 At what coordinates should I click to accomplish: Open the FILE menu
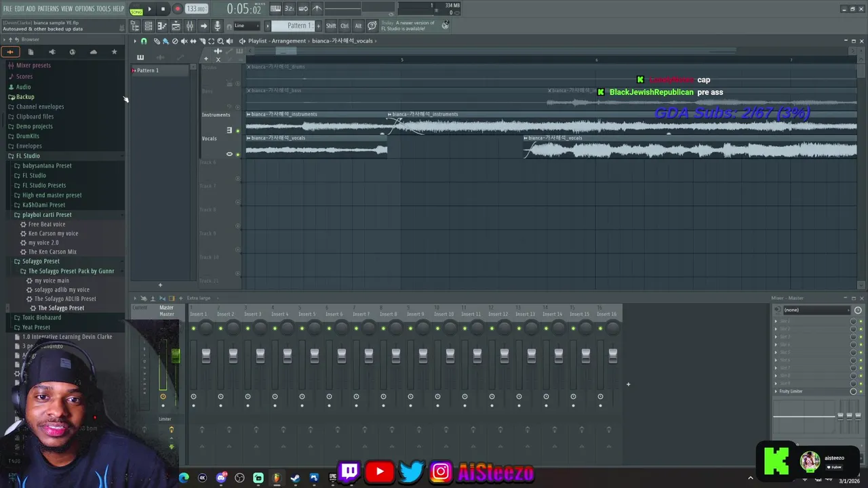tap(8, 9)
